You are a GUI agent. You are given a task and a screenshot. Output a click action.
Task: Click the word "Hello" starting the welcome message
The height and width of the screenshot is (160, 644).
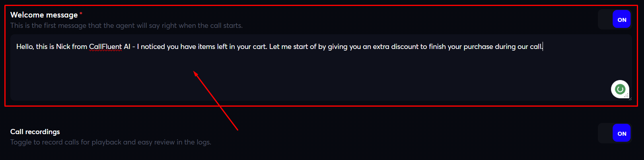(25, 47)
